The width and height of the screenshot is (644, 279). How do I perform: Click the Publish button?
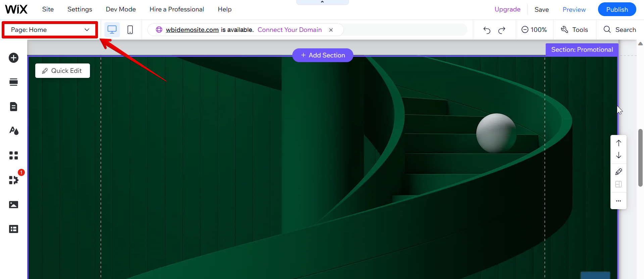point(617,9)
